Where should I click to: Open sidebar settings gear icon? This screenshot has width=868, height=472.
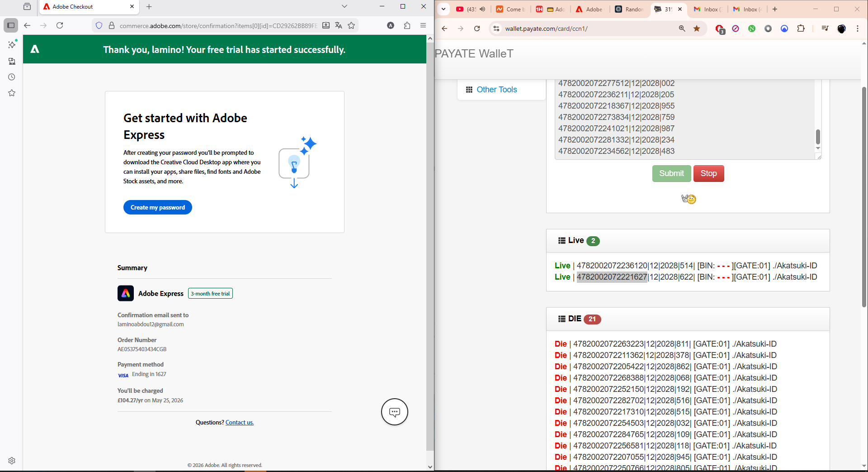click(x=12, y=461)
